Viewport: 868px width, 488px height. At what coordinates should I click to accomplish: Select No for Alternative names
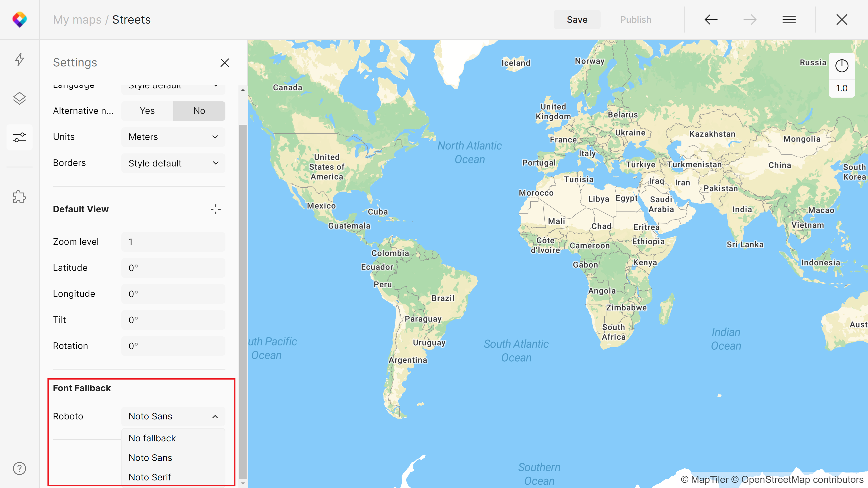click(199, 111)
